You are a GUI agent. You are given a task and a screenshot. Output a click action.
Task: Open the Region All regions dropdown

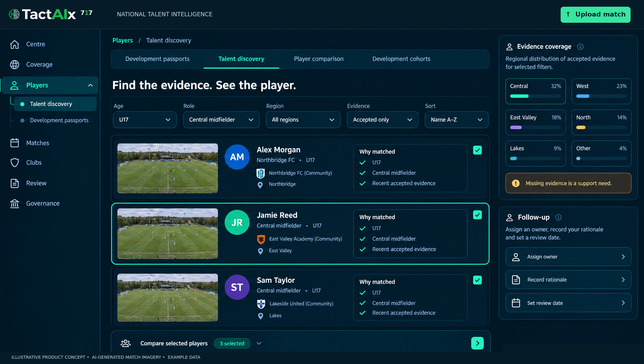[x=303, y=120]
